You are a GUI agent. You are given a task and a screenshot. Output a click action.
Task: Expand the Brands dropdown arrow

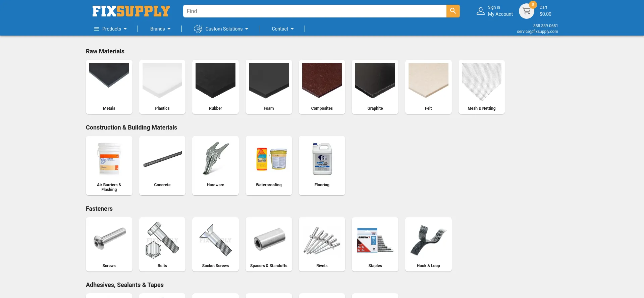tap(169, 29)
